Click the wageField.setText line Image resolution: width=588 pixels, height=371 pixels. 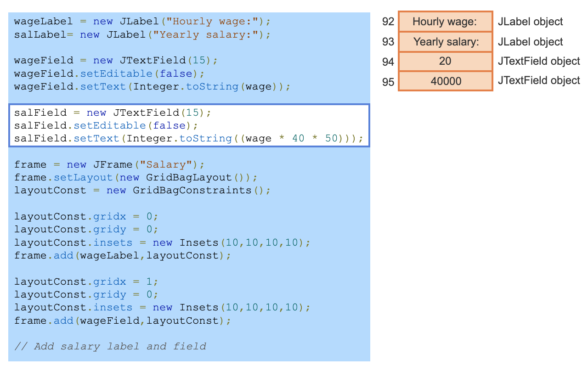pos(152,87)
